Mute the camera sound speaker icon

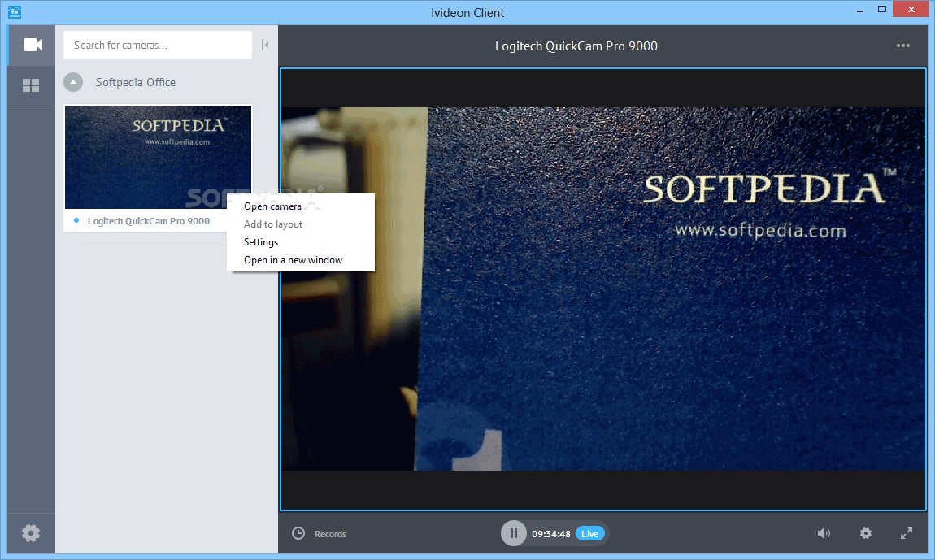coord(824,533)
